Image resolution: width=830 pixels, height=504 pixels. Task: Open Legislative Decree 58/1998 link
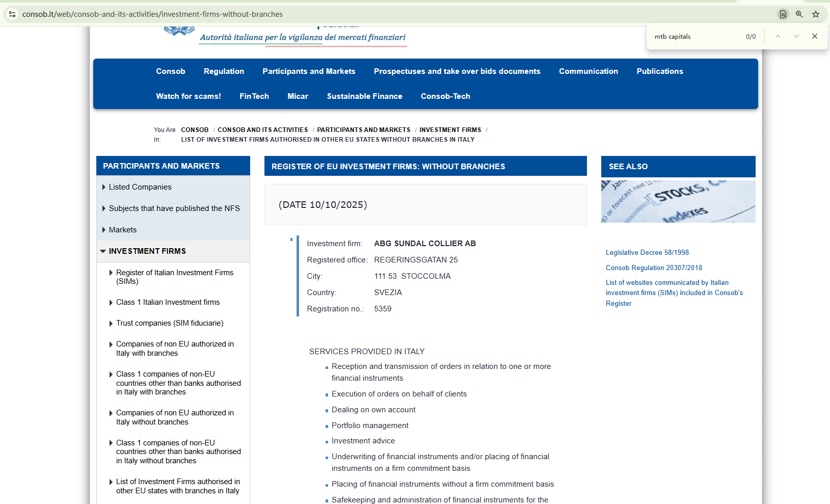coord(647,253)
